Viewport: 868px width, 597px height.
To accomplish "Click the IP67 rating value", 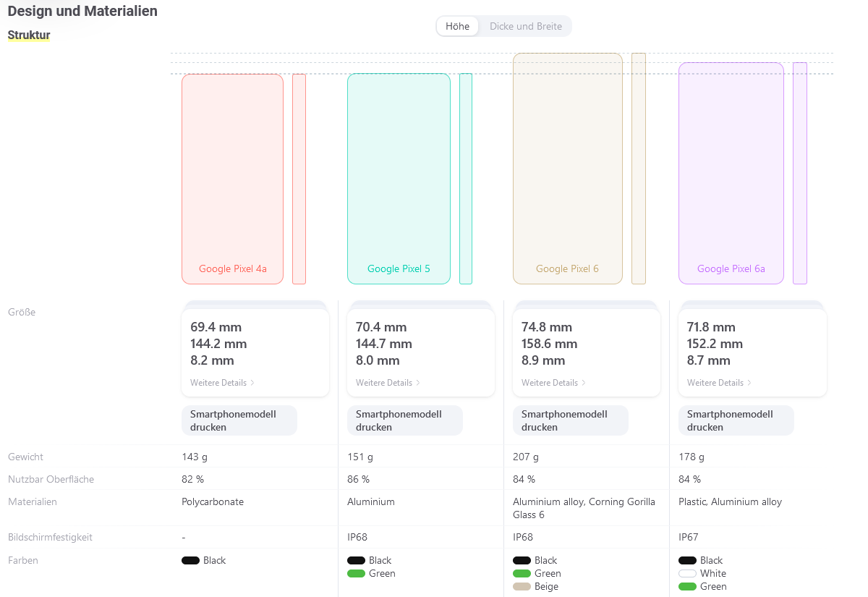I will click(689, 538).
